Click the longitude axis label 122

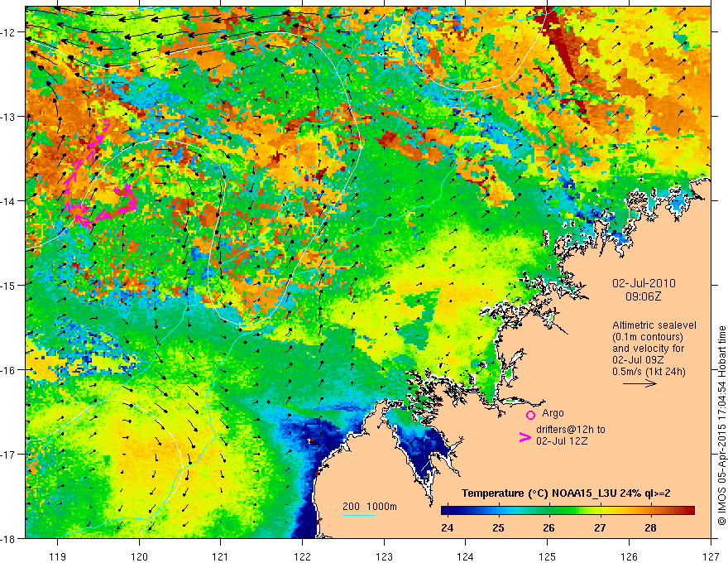point(302,556)
